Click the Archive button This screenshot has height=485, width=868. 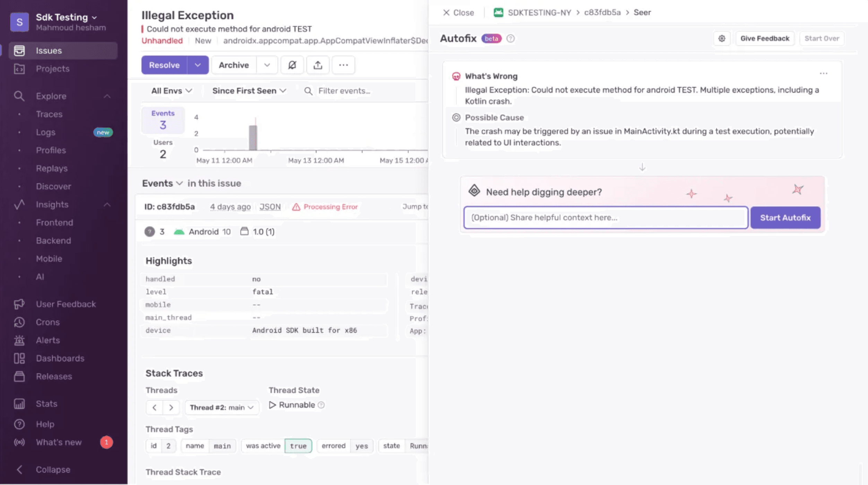click(x=234, y=65)
